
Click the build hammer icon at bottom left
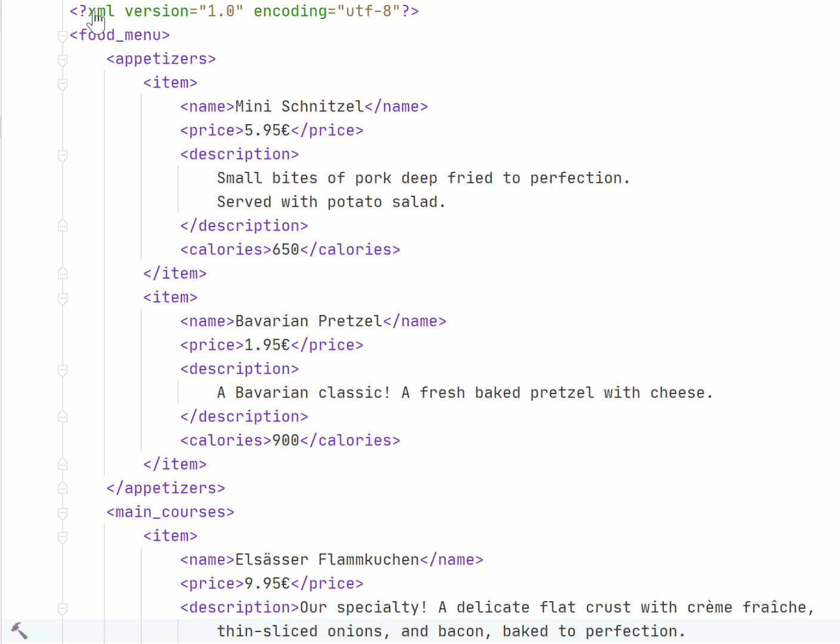pos(20,630)
